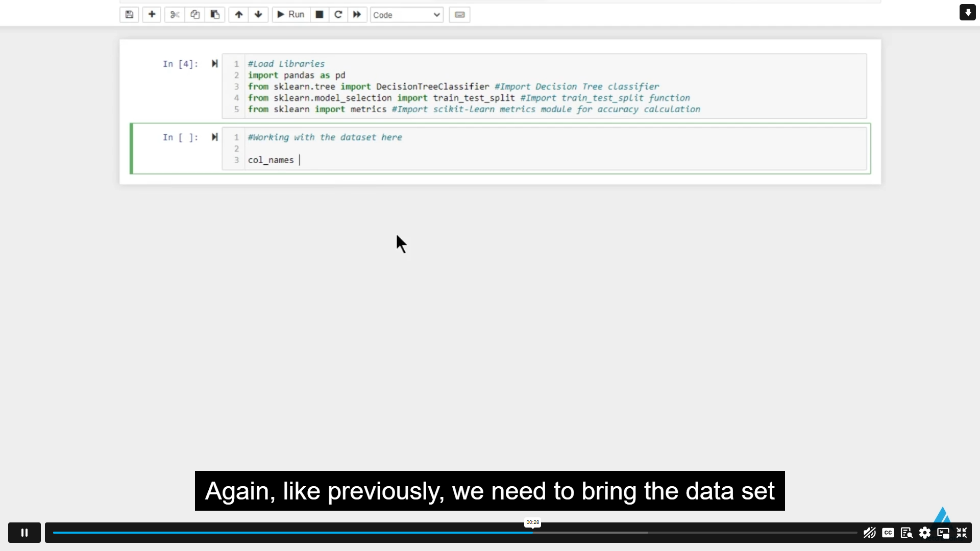Open the video settings gear menu
The height and width of the screenshot is (551, 980).
point(925,533)
